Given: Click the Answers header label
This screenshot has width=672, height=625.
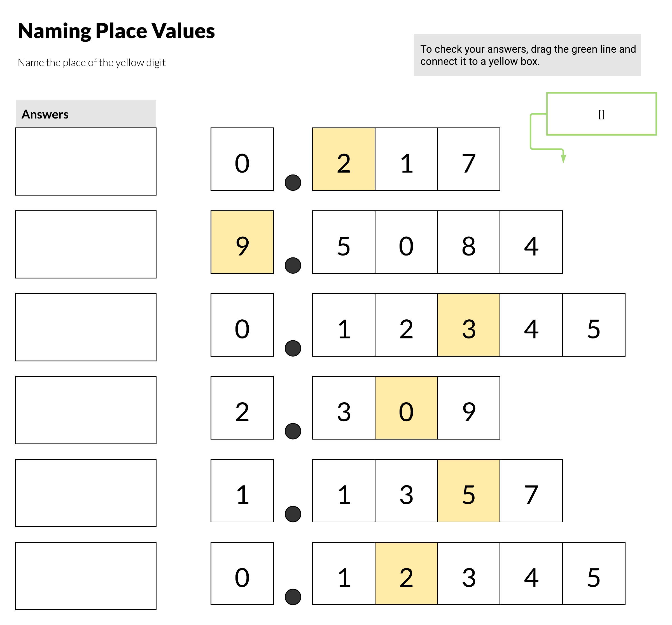Looking at the screenshot, I should click(x=45, y=114).
